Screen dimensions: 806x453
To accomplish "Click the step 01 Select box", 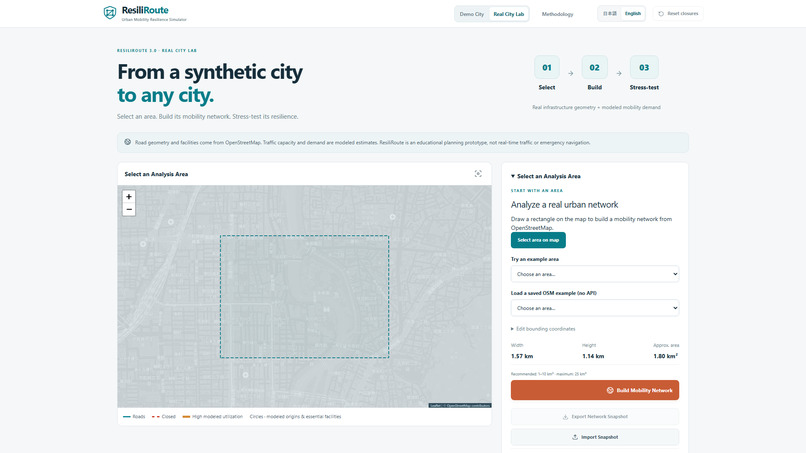I will point(546,67).
